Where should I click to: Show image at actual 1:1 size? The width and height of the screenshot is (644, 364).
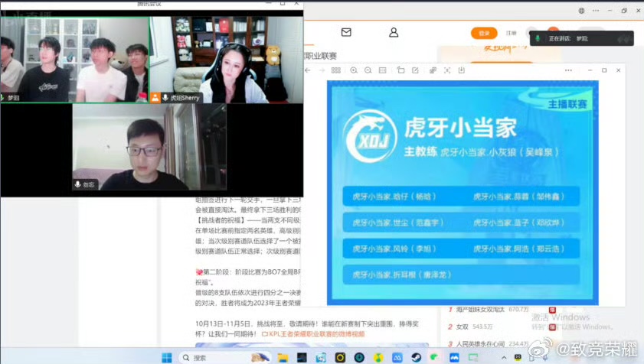pos(382,70)
